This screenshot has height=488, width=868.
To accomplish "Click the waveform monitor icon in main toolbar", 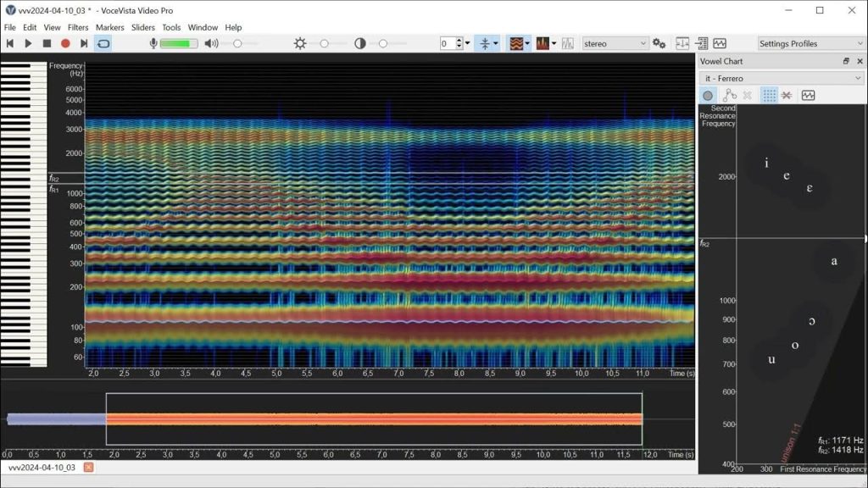I will pyautogui.click(x=720, y=43).
